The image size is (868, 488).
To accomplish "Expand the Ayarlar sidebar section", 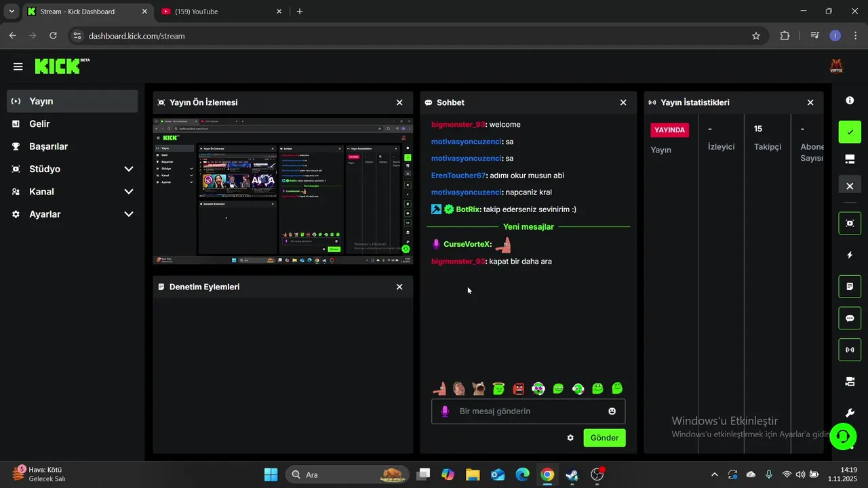I will (x=73, y=214).
